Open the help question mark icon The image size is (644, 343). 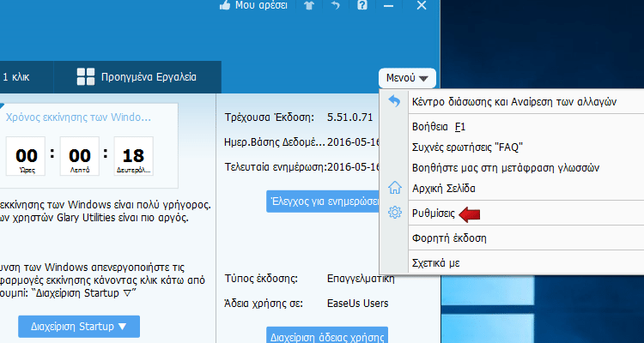[x=361, y=5]
